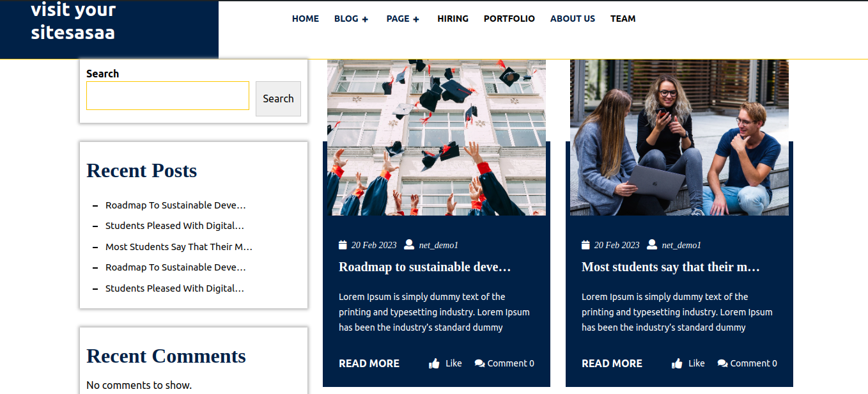Expand the PAGE menu
The width and height of the screenshot is (868, 394).
click(x=403, y=19)
